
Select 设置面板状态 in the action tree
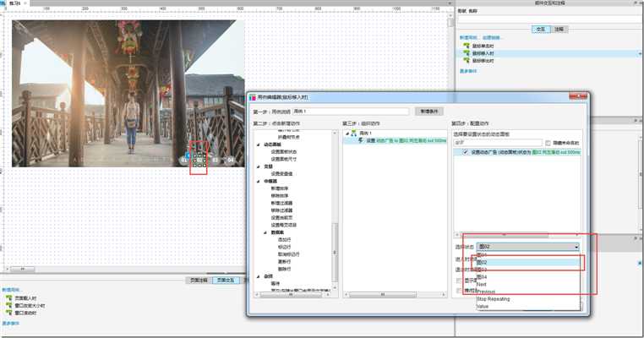(283, 152)
